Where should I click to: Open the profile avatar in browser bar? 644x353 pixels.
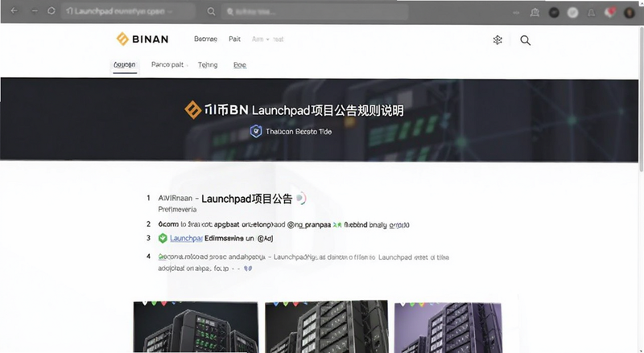[629, 12]
